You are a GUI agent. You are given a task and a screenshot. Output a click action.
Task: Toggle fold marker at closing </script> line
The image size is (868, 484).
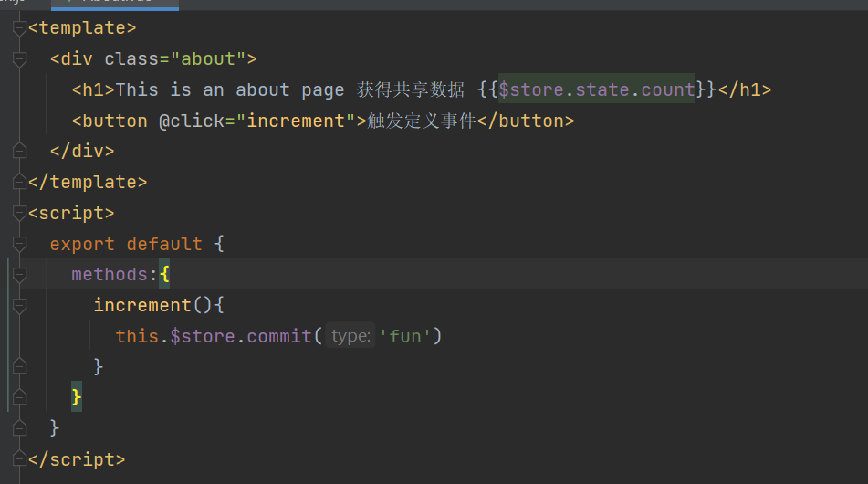(19, 459)
